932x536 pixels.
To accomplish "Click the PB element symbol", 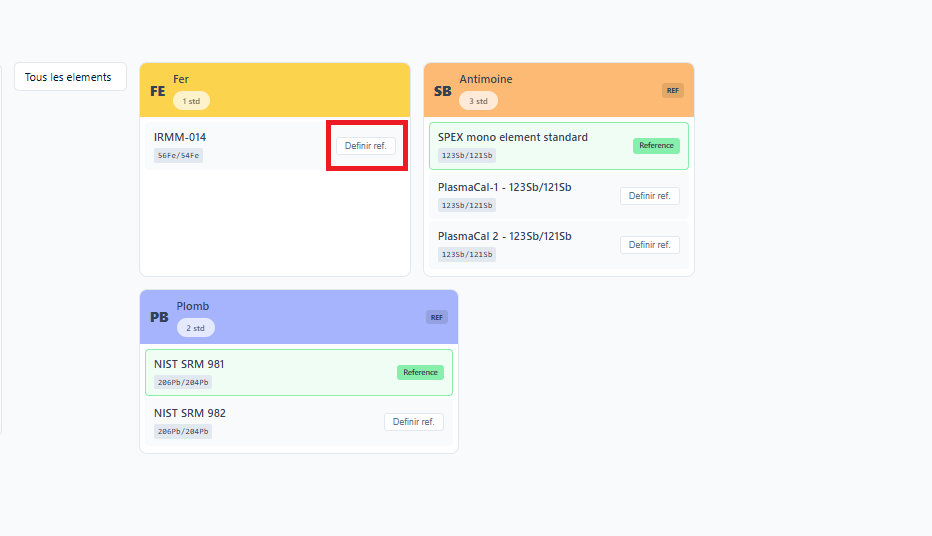I will tap(159, 317).
